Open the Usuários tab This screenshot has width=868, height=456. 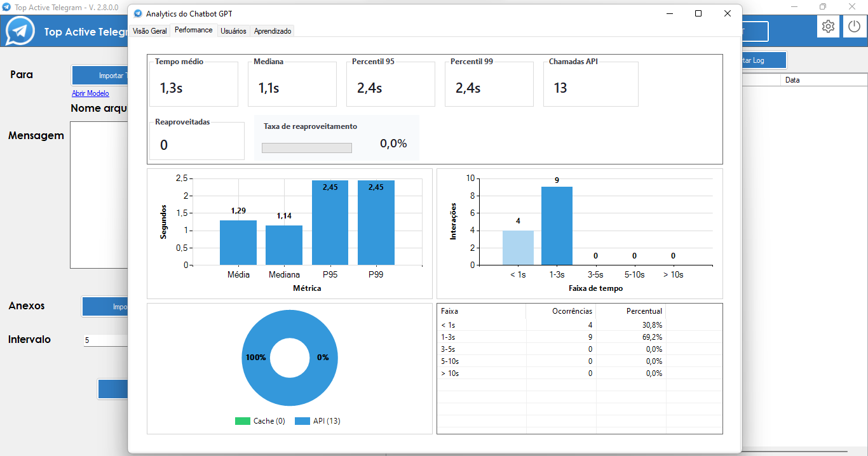click(233, 30)
